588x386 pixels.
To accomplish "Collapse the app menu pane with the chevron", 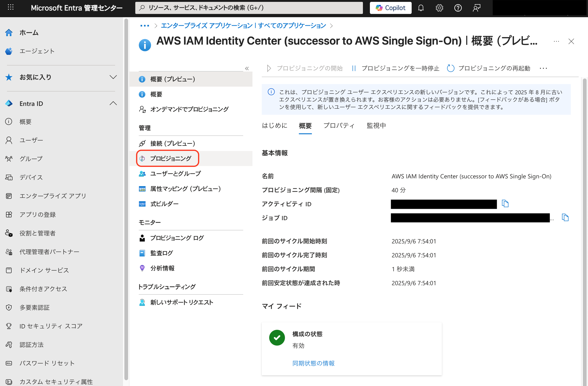I will pyautogui.click(x=246, y=68).
